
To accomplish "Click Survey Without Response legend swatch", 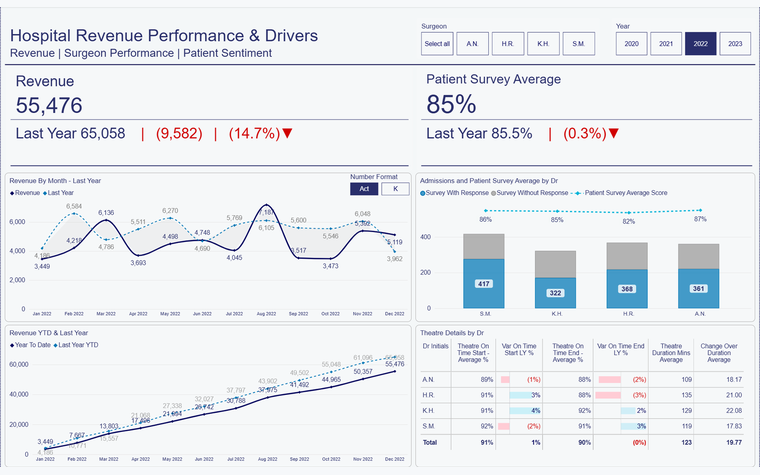I will point(493,193).
